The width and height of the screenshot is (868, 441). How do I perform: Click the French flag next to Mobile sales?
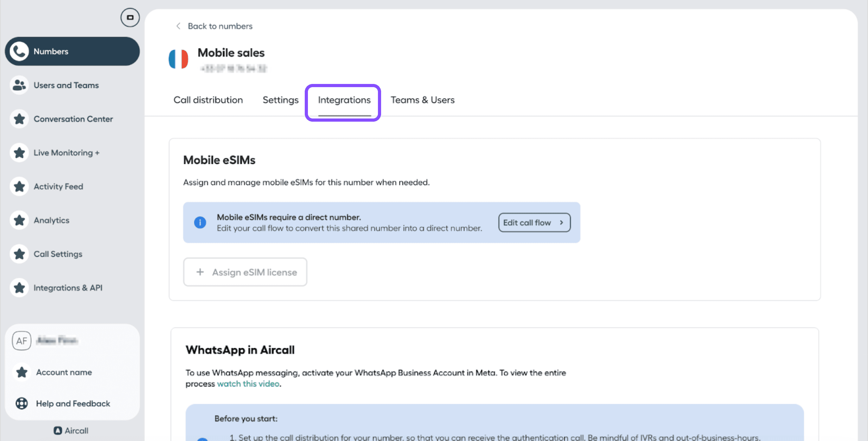[178, 59]
